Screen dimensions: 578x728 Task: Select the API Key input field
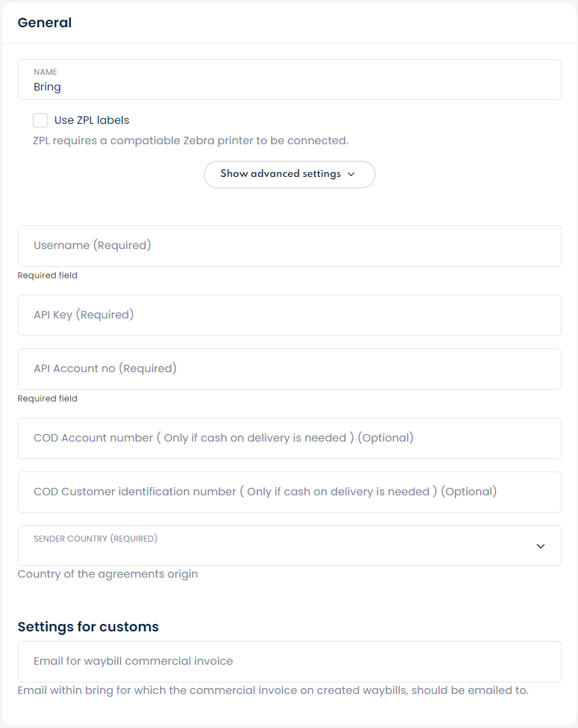[289, 315]
